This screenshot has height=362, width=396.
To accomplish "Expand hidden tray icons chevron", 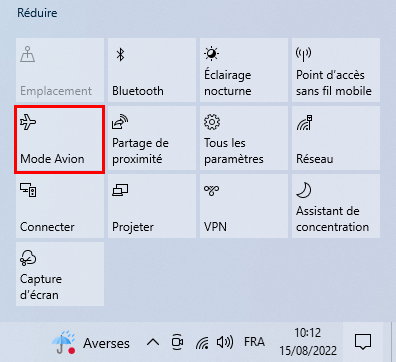I will pos(153,342).
